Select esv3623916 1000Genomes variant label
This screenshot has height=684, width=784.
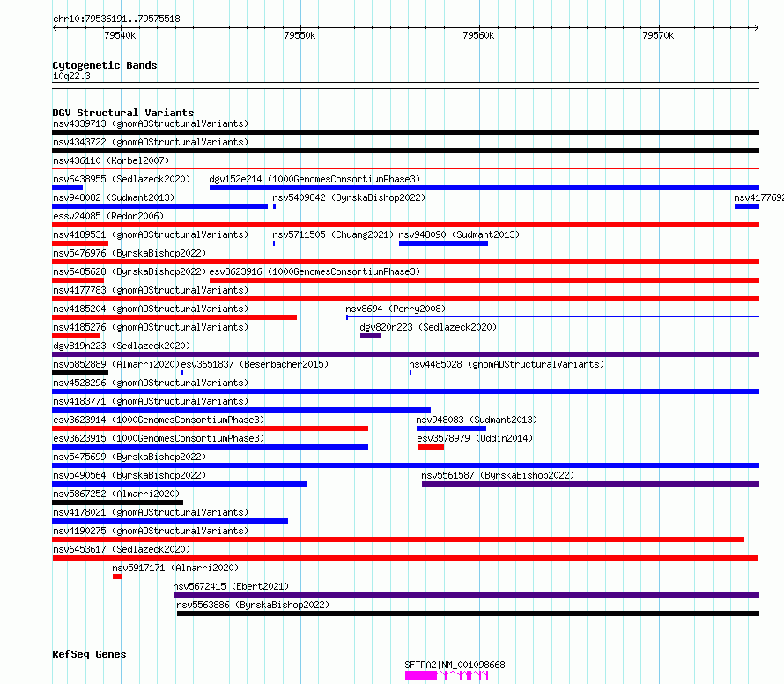[x=314, y=271]
